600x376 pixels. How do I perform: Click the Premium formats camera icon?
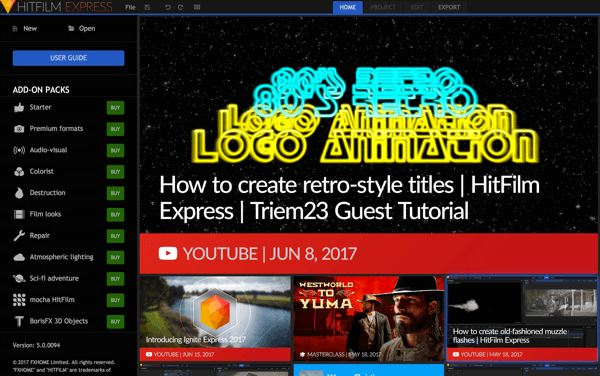click(x=19, y=129)
